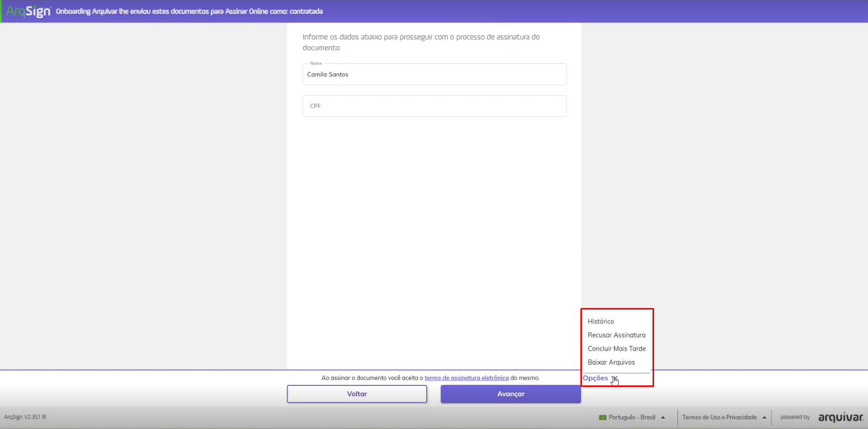Select Histórico from the options menu
The height and width of the screenshot is (429, 868).
601,321
